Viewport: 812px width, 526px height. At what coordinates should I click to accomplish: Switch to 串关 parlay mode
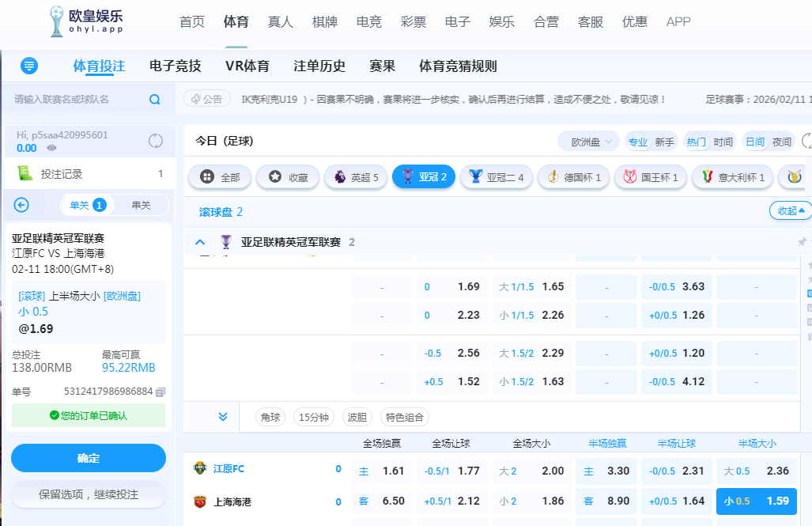[141, 205]
